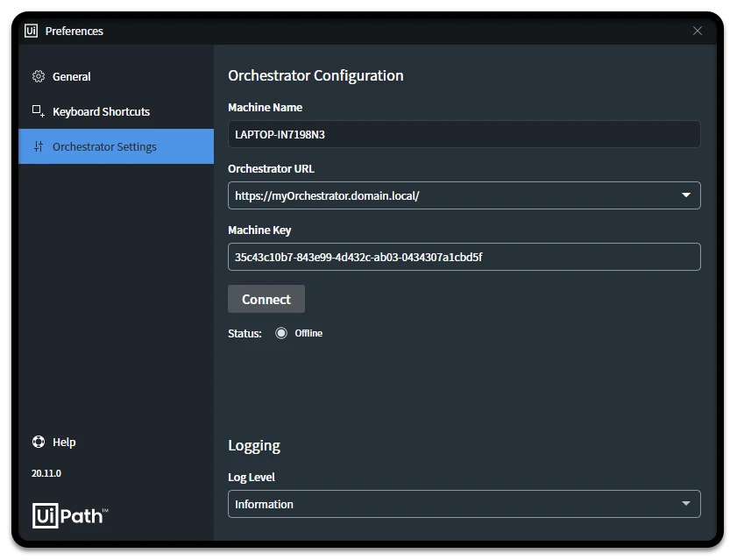Viewport: 737px width, 560px height.
Task: Click the Logging heading
Action: [254, 445]
